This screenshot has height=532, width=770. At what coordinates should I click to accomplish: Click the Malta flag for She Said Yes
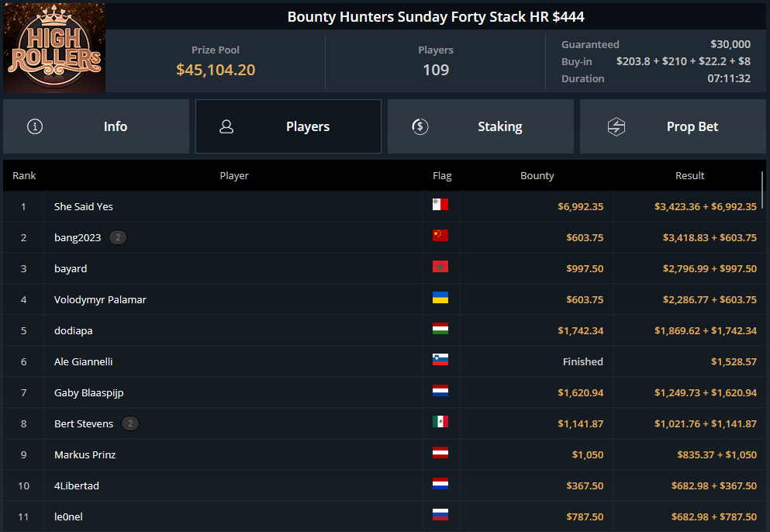(x=440, y=205)
